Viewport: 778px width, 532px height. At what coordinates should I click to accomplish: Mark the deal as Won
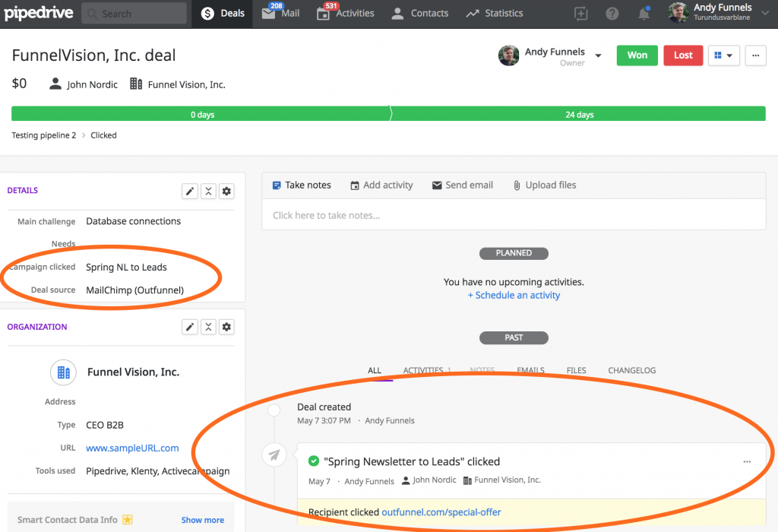tap(637, 55)
